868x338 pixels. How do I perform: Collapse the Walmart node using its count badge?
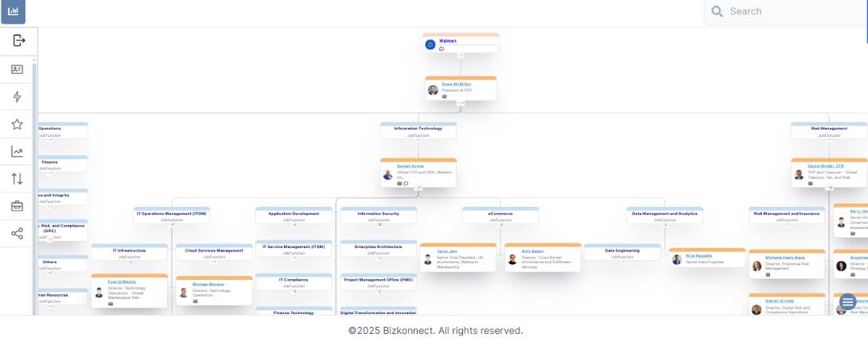coord(460,56)
